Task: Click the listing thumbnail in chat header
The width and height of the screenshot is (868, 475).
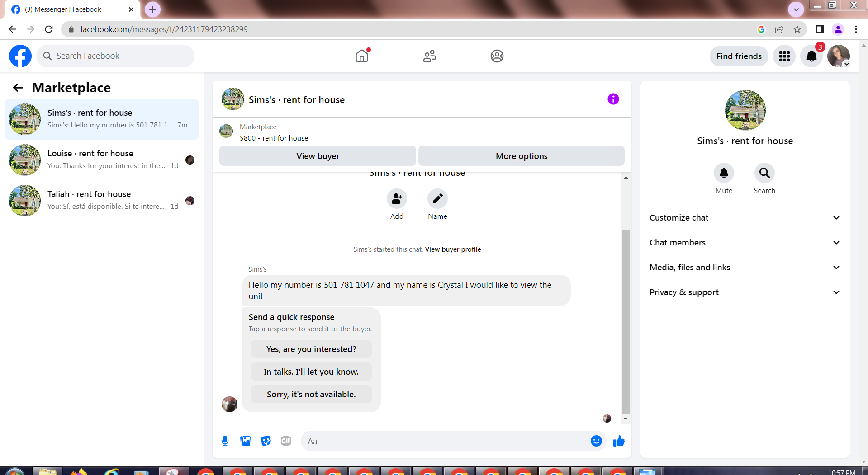Action: (233, 99)
